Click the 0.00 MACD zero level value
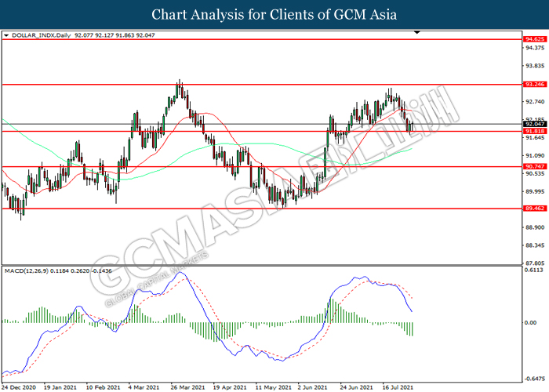Image resolution: width=549 pixels, height=392 pixels. pyautogui.click(x=531, y=323)
